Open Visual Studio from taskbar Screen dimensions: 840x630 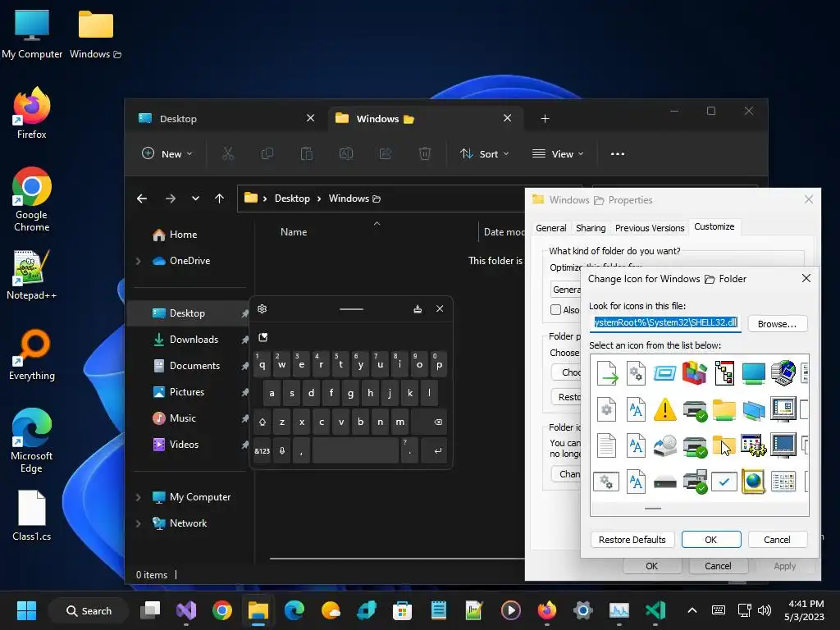click(186, 610)
